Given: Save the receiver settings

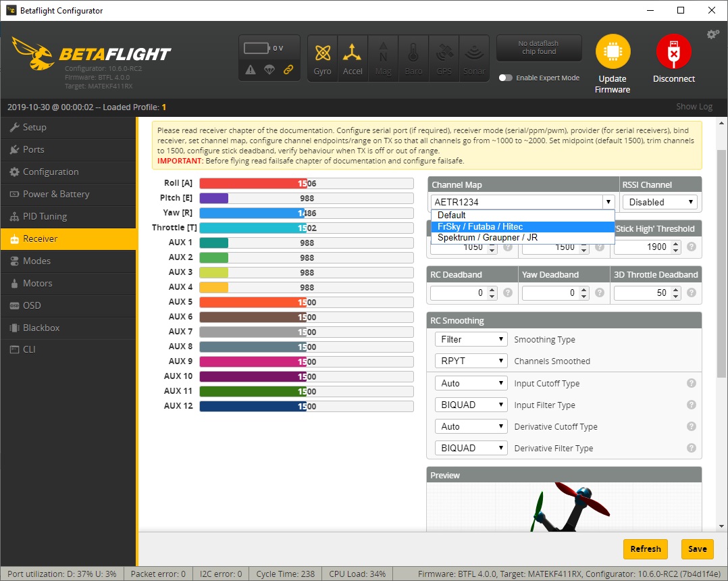Looking at the screenshot, I should pyautogui.click(x=698, y=549).
